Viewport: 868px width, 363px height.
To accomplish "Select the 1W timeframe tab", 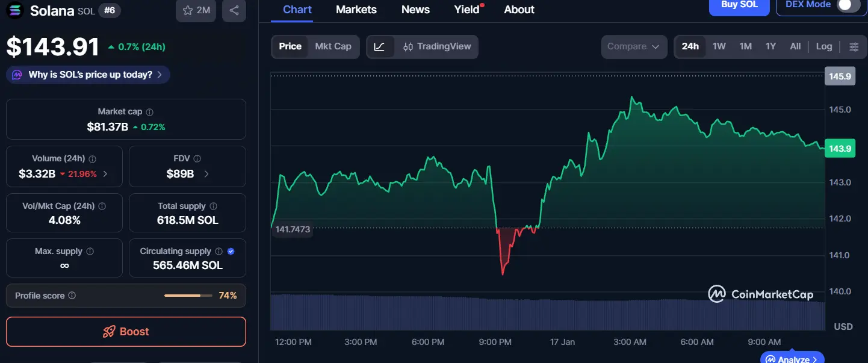I will coord(718,46).
